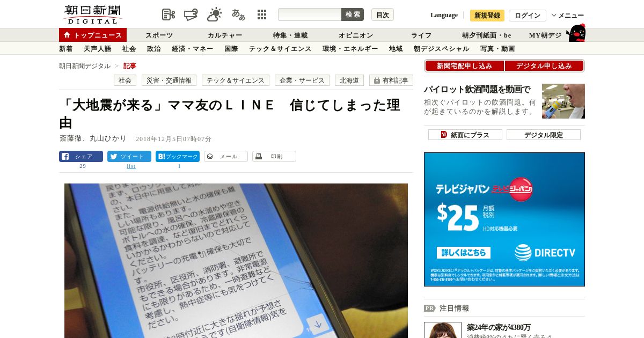Click the 北海道 article tag

click(x=349, y=80)
